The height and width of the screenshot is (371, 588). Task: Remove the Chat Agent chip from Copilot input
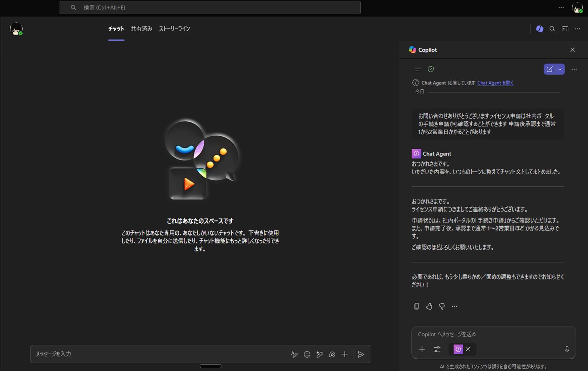click(x=468, y=349)
